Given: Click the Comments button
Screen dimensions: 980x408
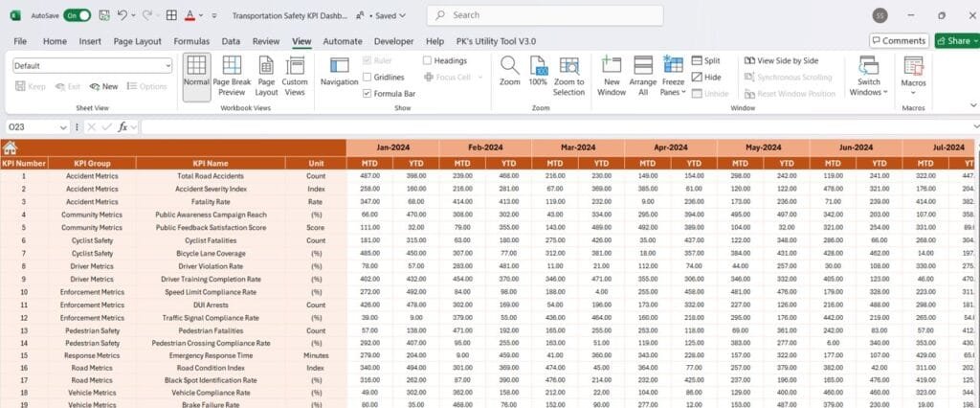Looking at the screenshot, I should [899, 40].
